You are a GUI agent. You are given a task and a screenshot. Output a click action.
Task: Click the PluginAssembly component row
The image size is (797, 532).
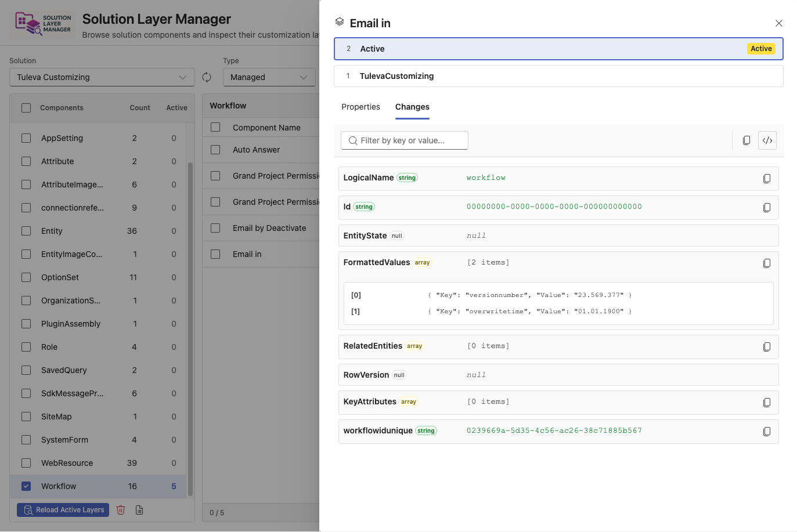98,324
